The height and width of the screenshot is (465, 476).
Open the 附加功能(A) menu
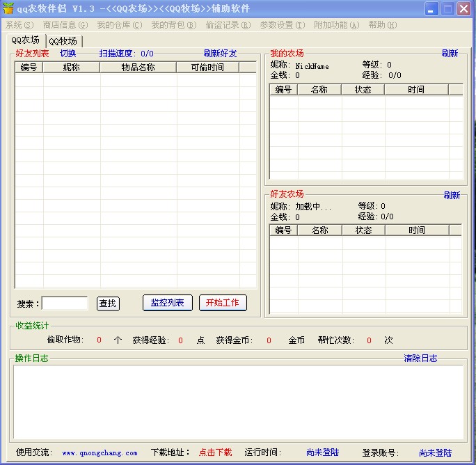337,25
